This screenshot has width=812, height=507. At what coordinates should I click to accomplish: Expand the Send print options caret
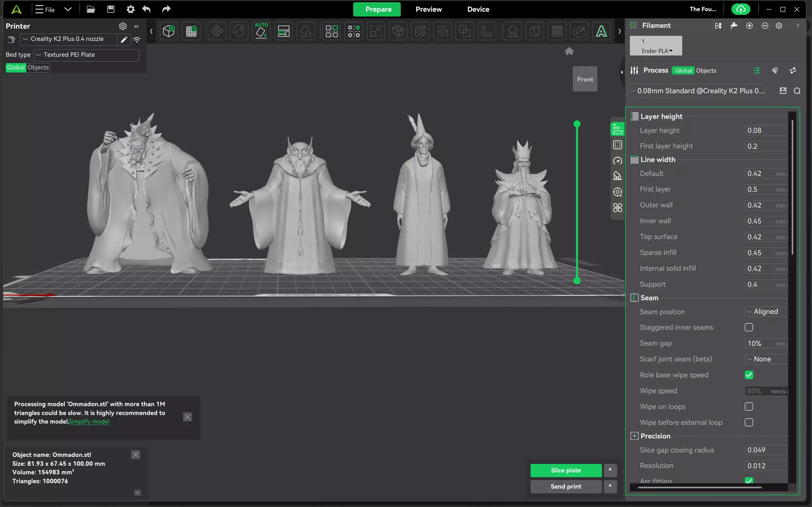click(610, 486)
